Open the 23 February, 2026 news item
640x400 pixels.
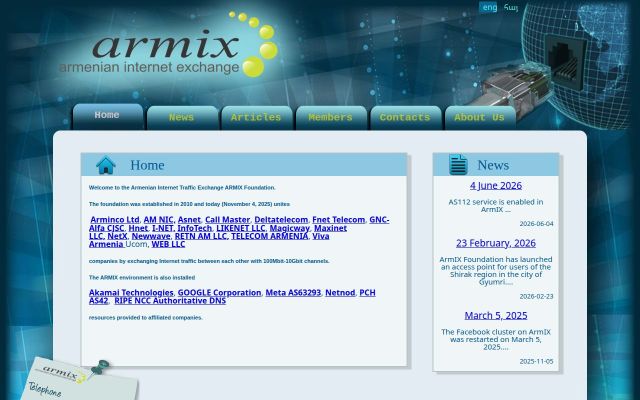[x=496, y=243]
